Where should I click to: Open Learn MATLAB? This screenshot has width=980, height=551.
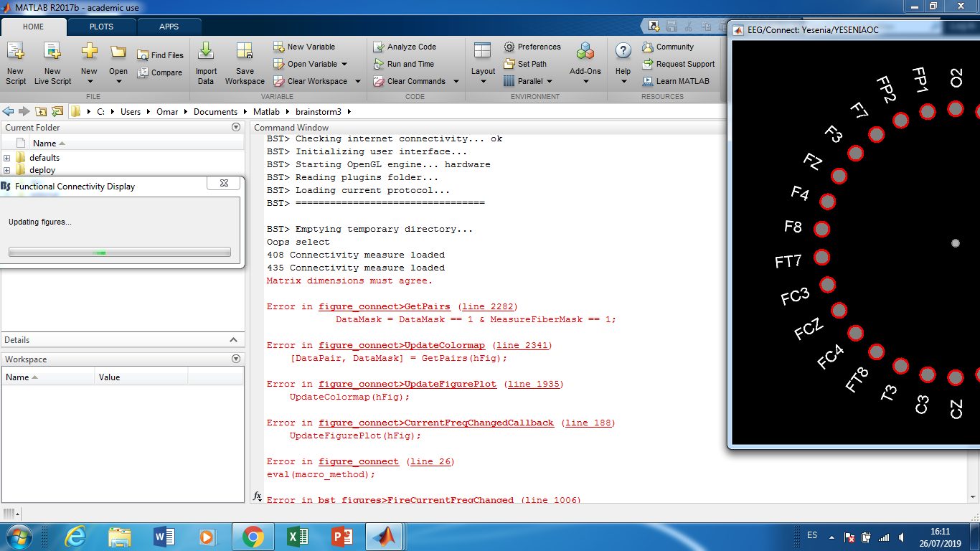(x=676, y=81)
